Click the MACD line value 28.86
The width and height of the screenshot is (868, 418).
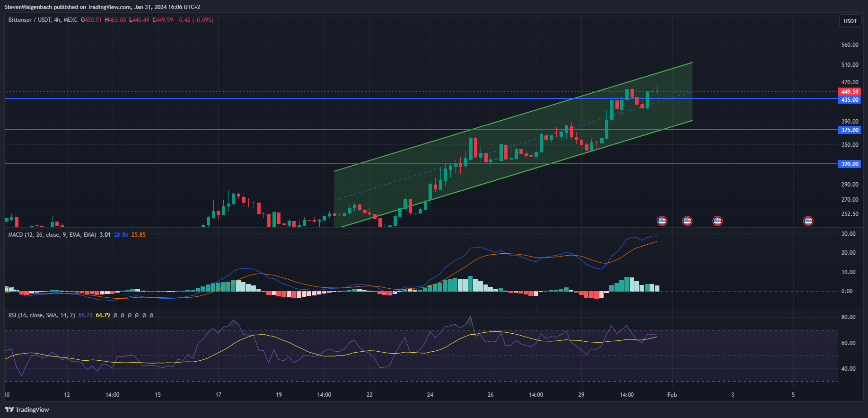click(x=121, y=235)
